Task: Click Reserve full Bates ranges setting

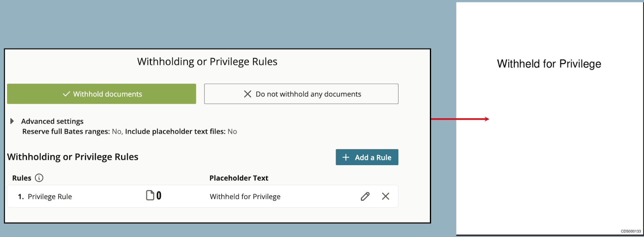Action: 66,131
